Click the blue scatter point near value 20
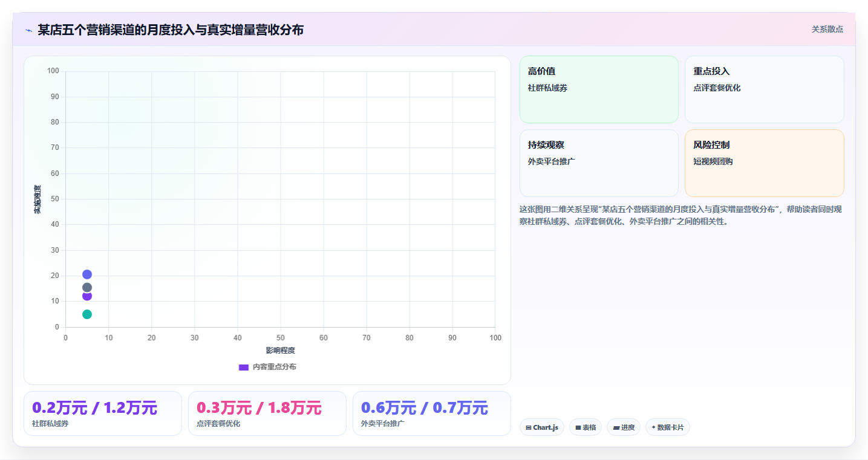This screenshot has width=868, height=460. (87, 274)
